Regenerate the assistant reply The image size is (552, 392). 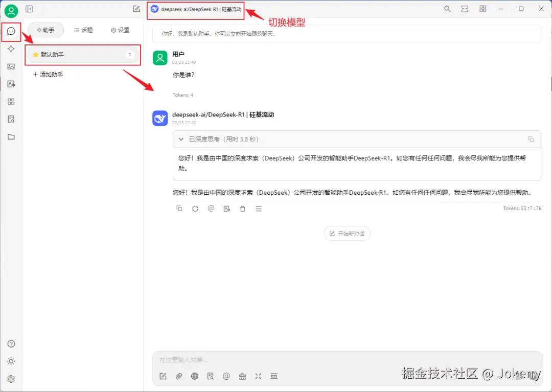195,209
